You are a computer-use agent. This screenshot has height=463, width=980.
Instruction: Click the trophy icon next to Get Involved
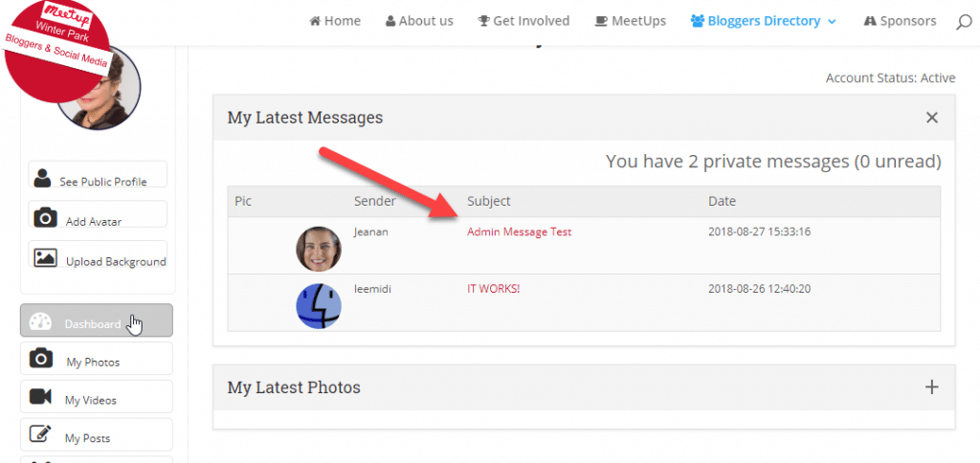(x=483, y=21)
